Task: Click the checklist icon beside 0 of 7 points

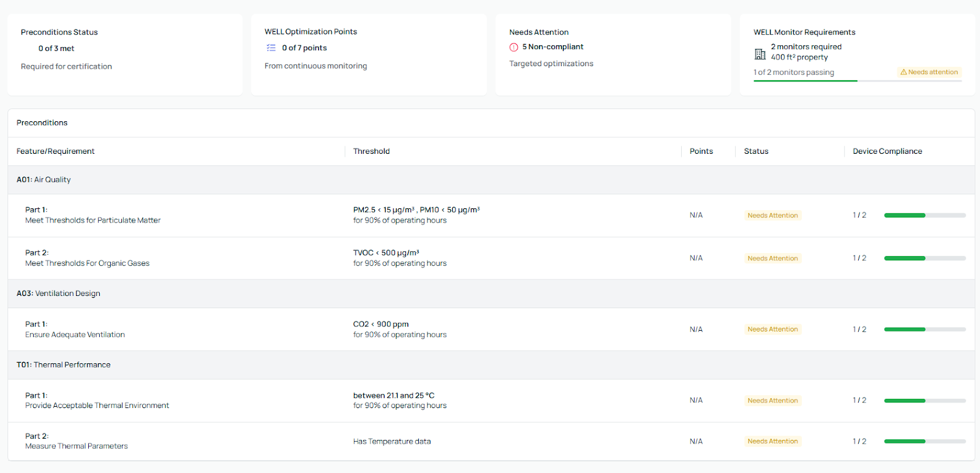Action: 271,48
